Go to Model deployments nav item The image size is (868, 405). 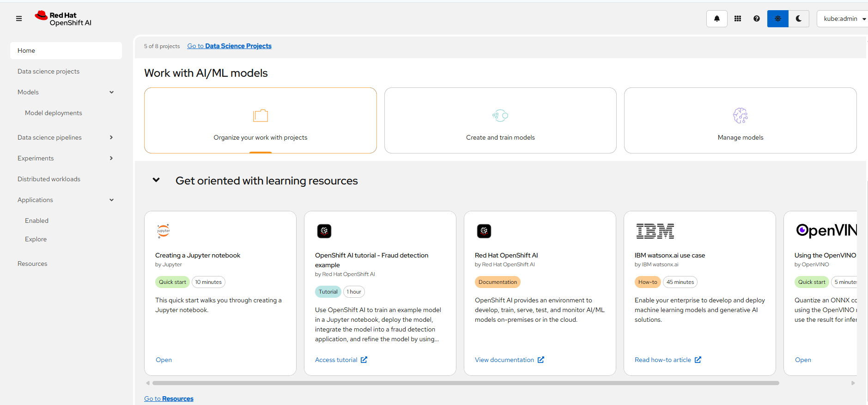point(54,113)
